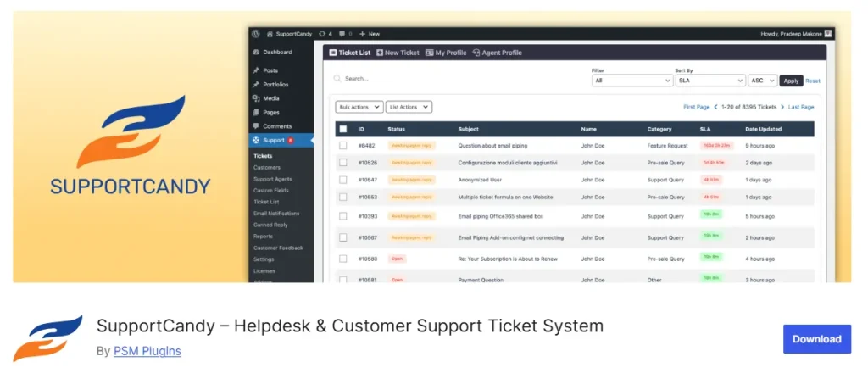
Task: Open Dashboard in WordPress sidebar
Action: click(272, 52)
